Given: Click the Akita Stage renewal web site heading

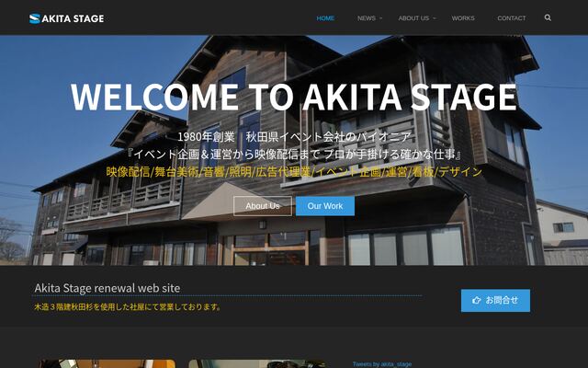Looking at the screenshot, I should [107, 288].
